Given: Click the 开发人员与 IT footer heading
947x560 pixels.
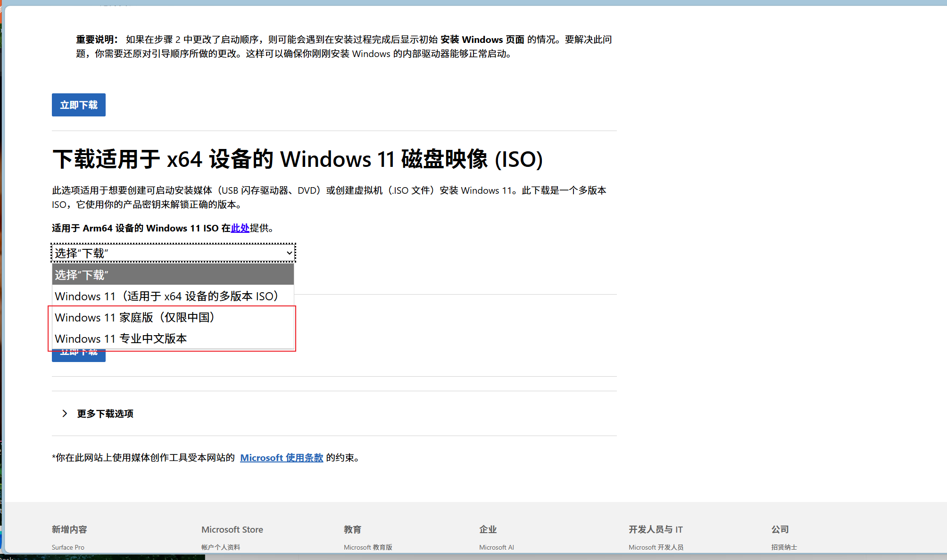Looking at the screenshot, I should point(656,529).
